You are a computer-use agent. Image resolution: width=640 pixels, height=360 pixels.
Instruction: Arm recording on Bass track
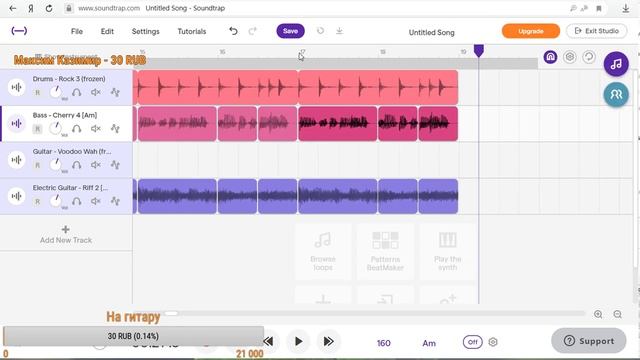(38, 129)
